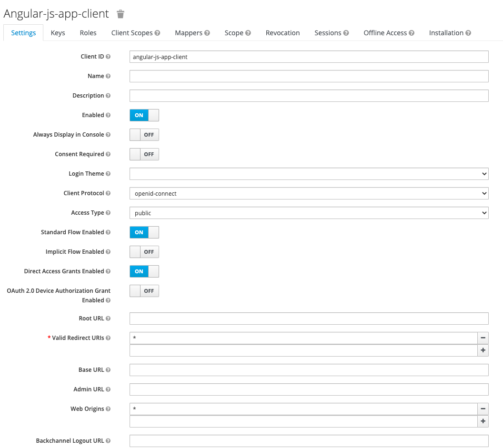This screenshot has width=503, height=448.
Task: Click inside the Backchannel Logout URL field
Action: pos(309,440)
